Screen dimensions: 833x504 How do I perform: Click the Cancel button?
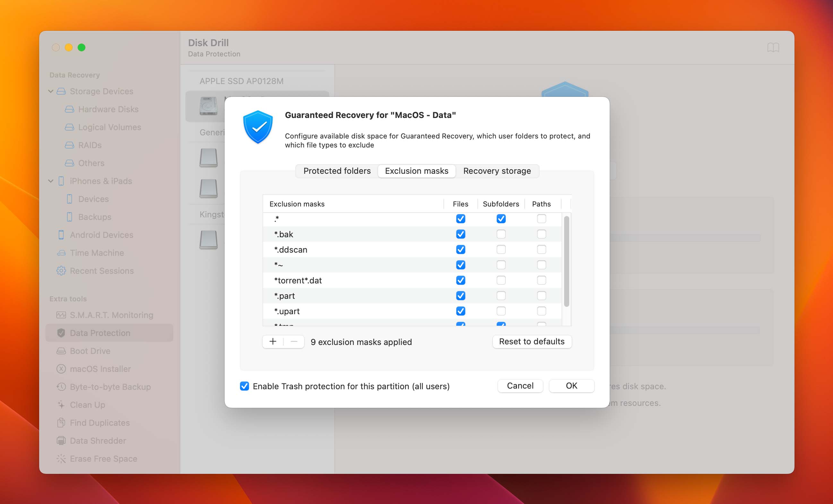click(520, 386)
